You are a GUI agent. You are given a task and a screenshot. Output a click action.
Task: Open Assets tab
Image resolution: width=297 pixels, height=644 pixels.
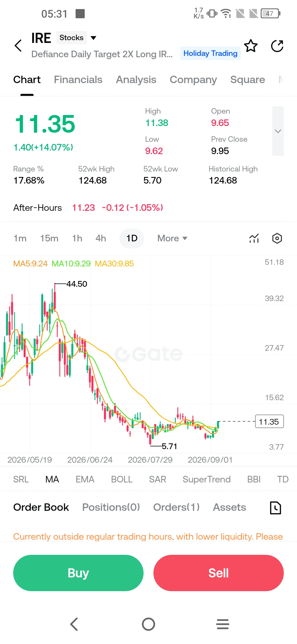point(230,507)
